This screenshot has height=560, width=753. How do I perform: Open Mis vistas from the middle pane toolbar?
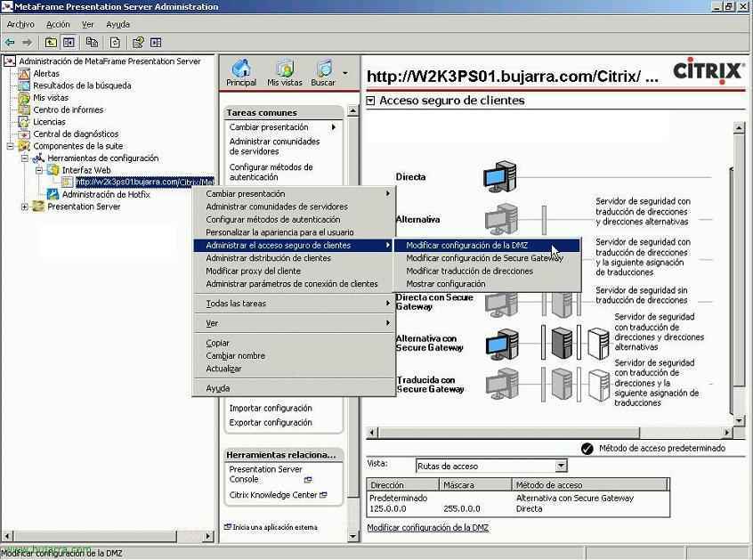(285, 73)
